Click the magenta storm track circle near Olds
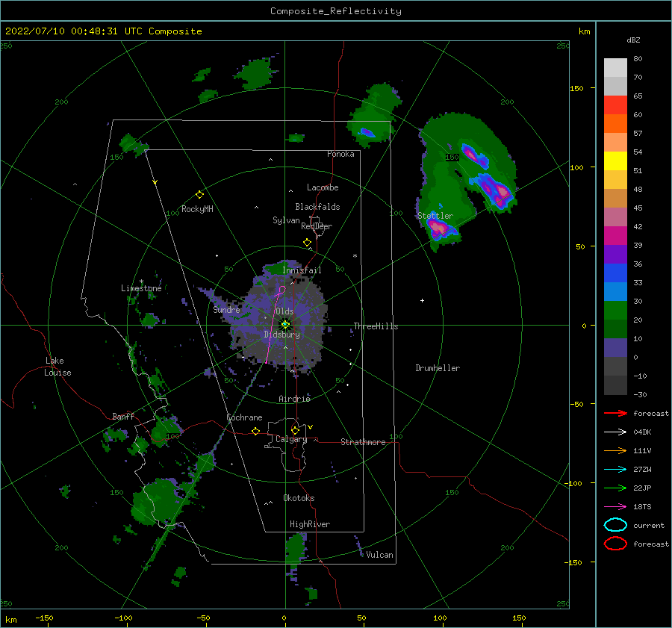The width and height of the screenshot is (672, 628). tap(282, 289)
